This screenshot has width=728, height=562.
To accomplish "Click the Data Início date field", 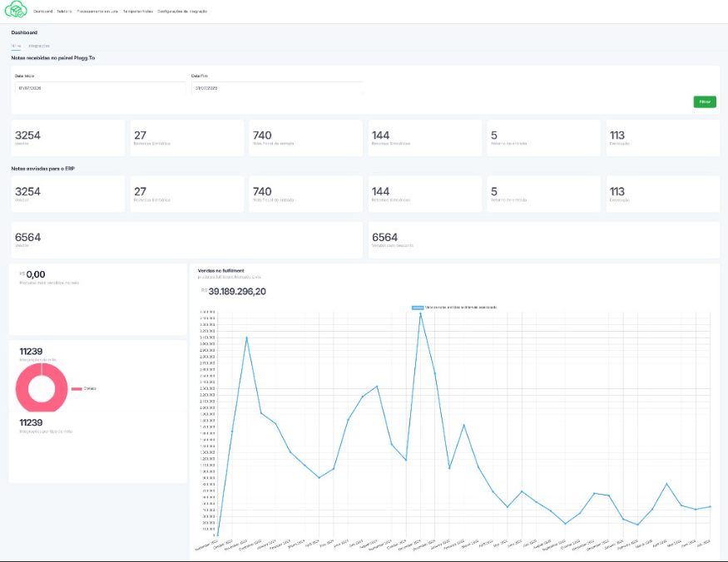I will [x=101, y=88].
